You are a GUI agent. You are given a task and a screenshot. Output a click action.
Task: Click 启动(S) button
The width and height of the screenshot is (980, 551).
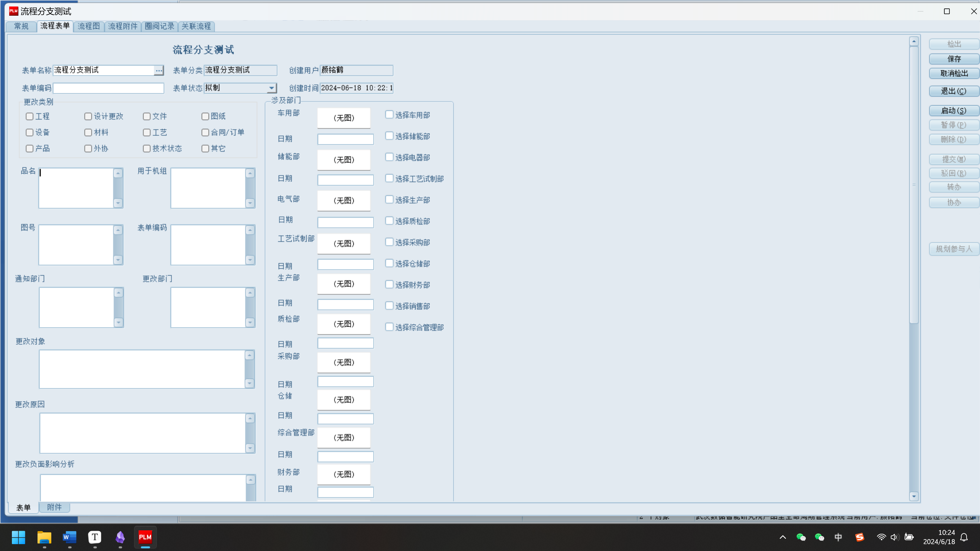tap(954, 111)
